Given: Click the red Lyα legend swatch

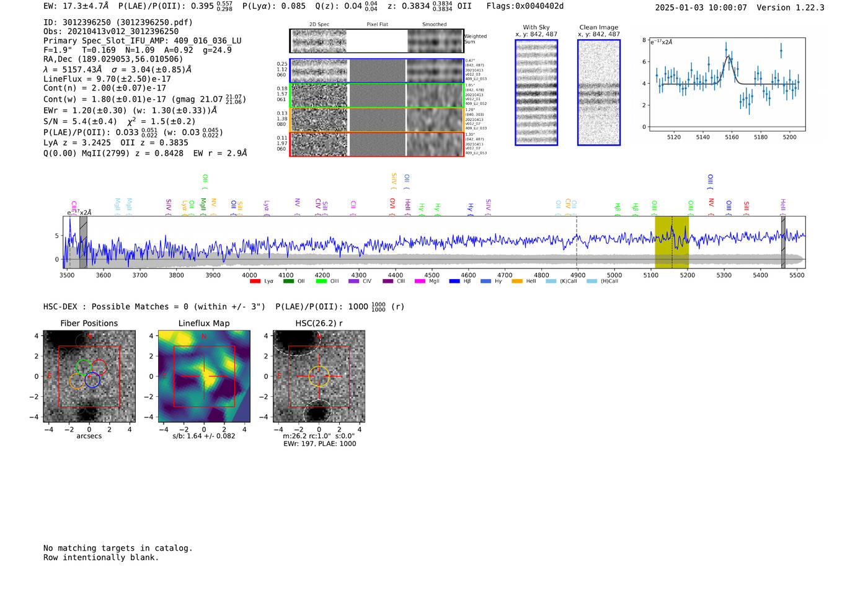Looking at the screenshot, I should [255, 282].
